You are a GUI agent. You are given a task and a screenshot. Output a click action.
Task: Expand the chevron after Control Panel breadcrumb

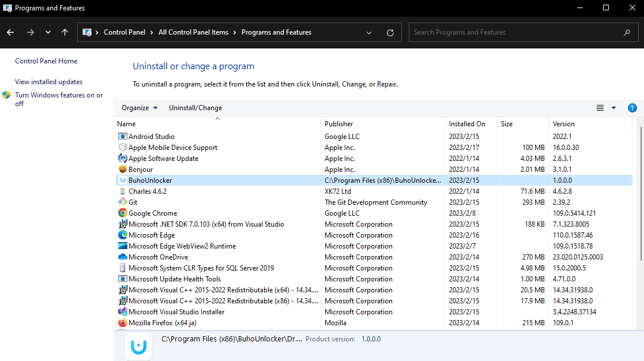[152, 32]
